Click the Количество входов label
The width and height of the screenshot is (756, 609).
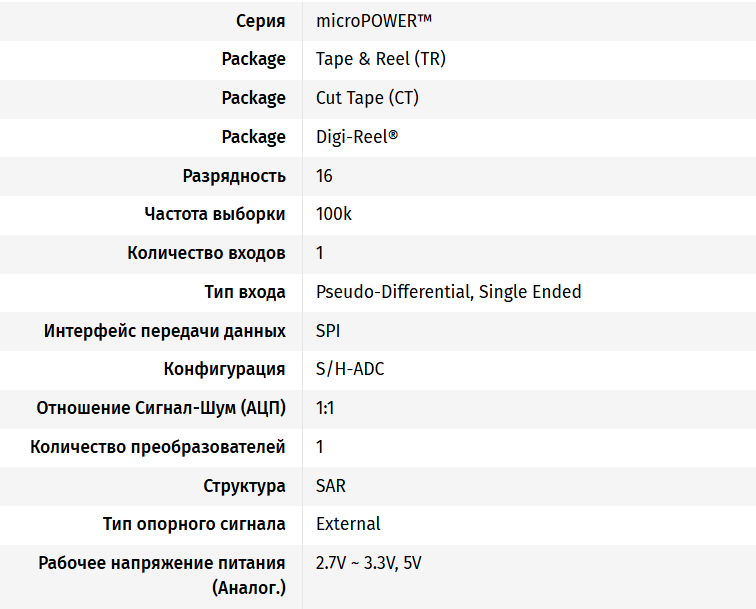(x=206, y=253)
